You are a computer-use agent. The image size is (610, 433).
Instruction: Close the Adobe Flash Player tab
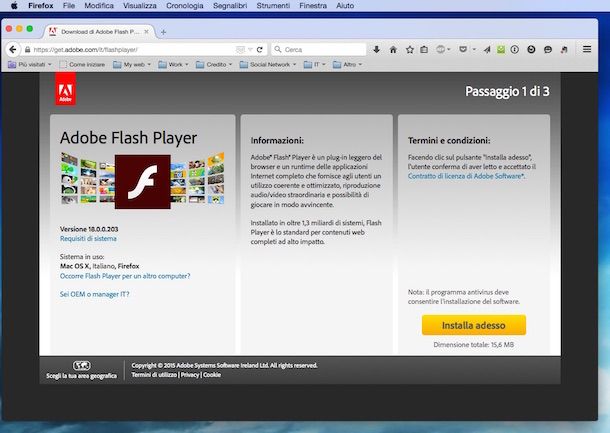point(147,32)
